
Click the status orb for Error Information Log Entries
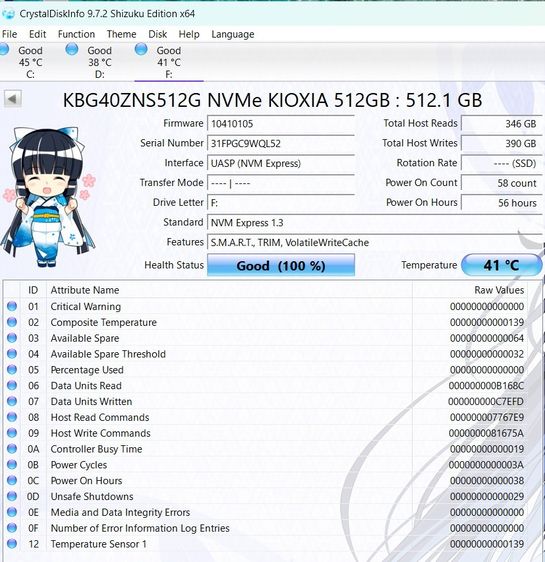click(x=12, y=528)
